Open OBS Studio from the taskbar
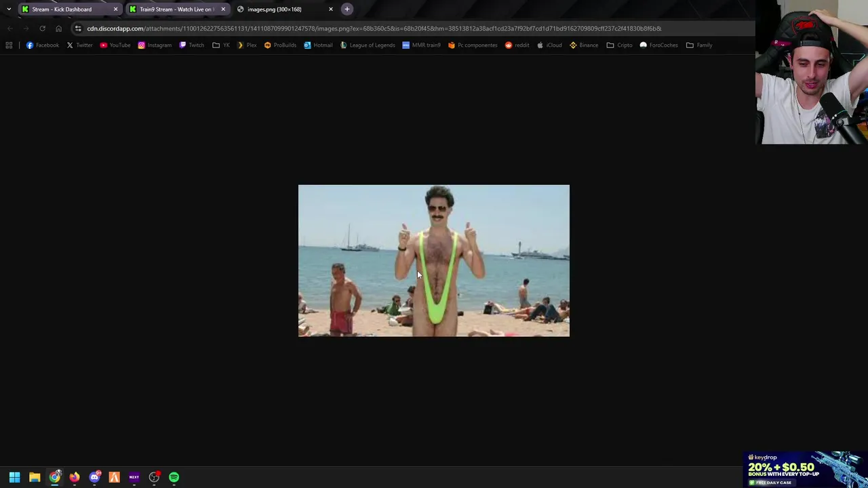This screenshot has height=488, width=868. [x=154, y=477]
